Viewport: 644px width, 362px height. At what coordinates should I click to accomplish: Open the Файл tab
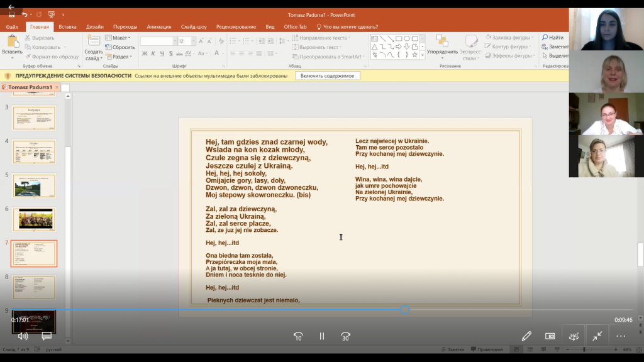coord(12,26)
